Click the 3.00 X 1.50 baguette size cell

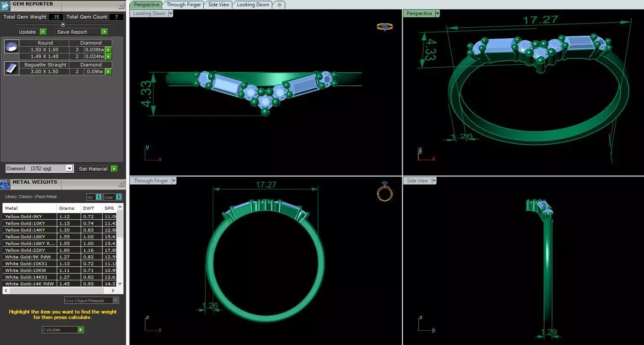point(45,71)
